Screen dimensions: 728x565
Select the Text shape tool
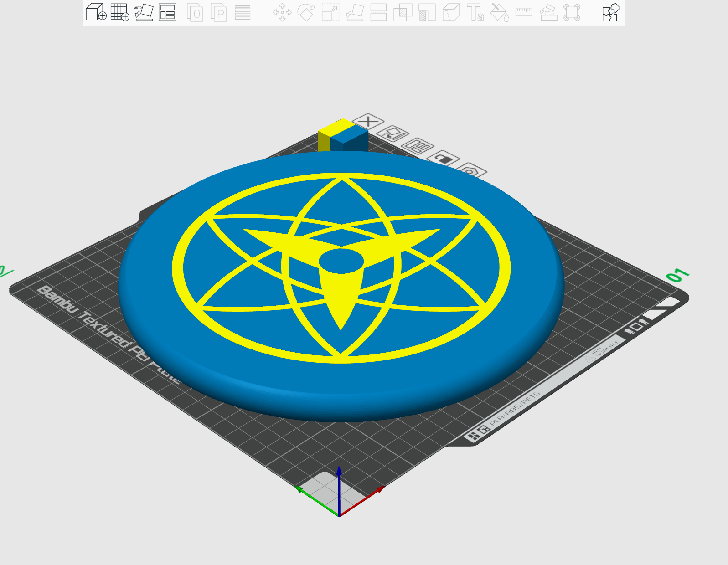(475, 12)
